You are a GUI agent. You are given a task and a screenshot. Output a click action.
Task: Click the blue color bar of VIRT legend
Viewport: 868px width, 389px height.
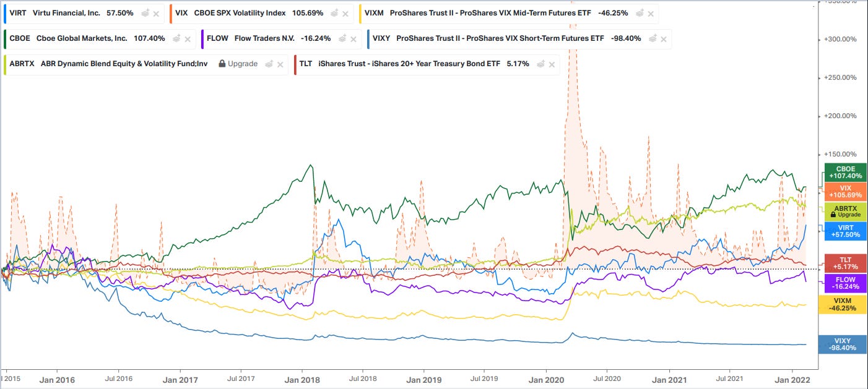coord(4,13)
